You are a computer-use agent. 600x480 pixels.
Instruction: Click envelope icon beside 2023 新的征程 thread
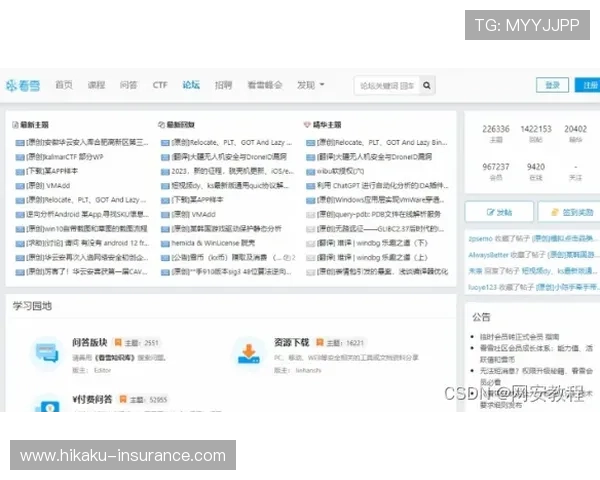[x=165, y=172]
